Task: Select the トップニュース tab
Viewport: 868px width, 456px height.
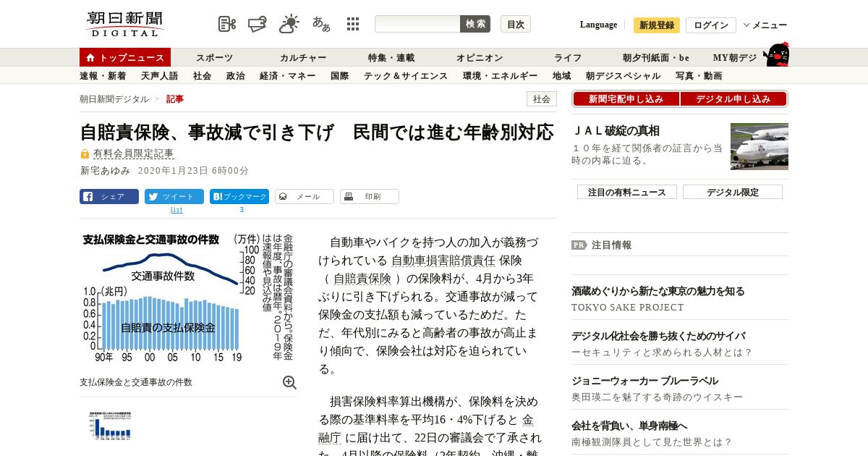Action: click(125, 57)
